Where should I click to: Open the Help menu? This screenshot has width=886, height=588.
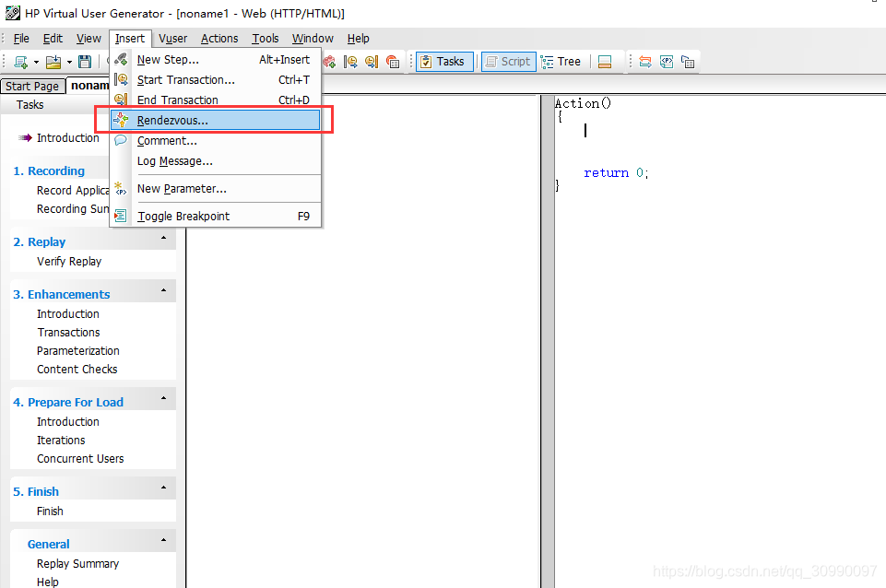click(x=359, y=39)
